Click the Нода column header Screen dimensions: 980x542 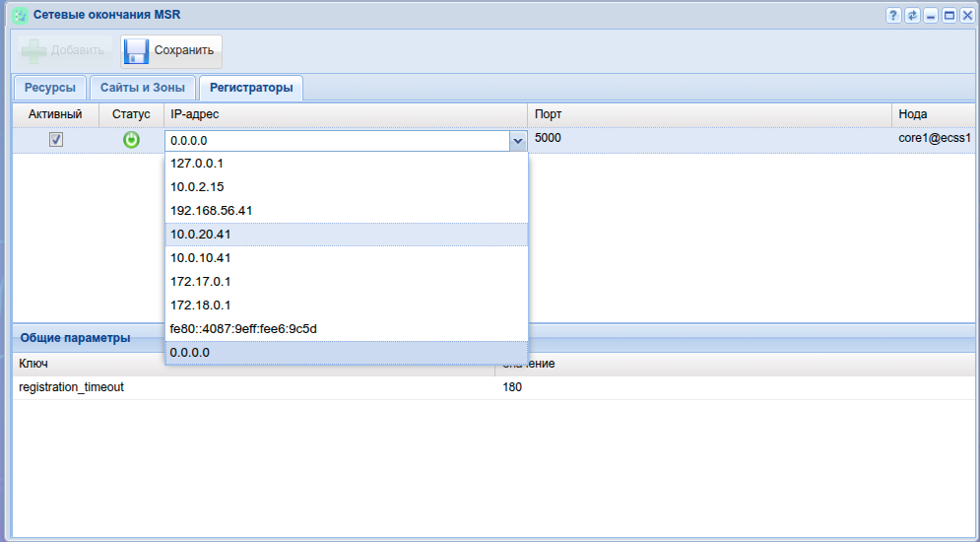tap(935, 114)
